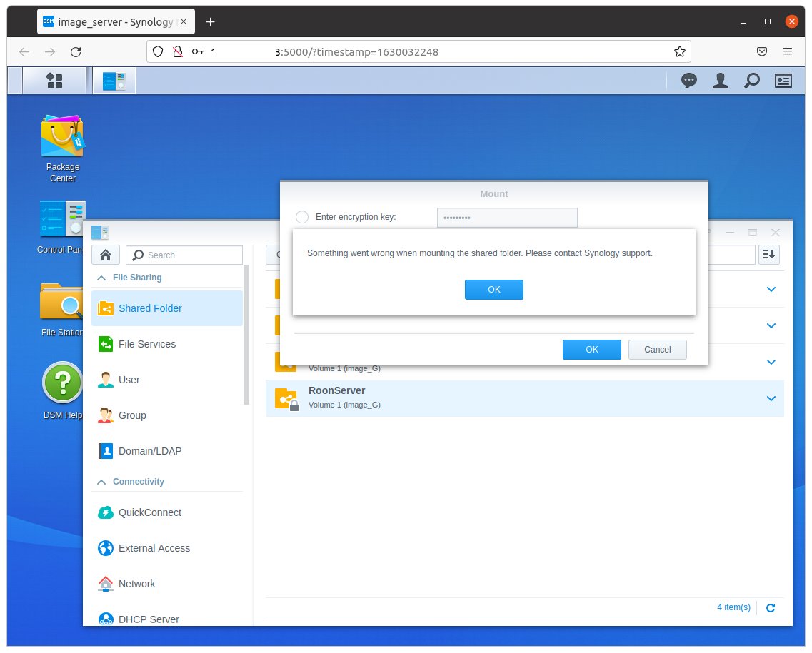
Task: Refresh the shared folder list
Action: [770, 607]
